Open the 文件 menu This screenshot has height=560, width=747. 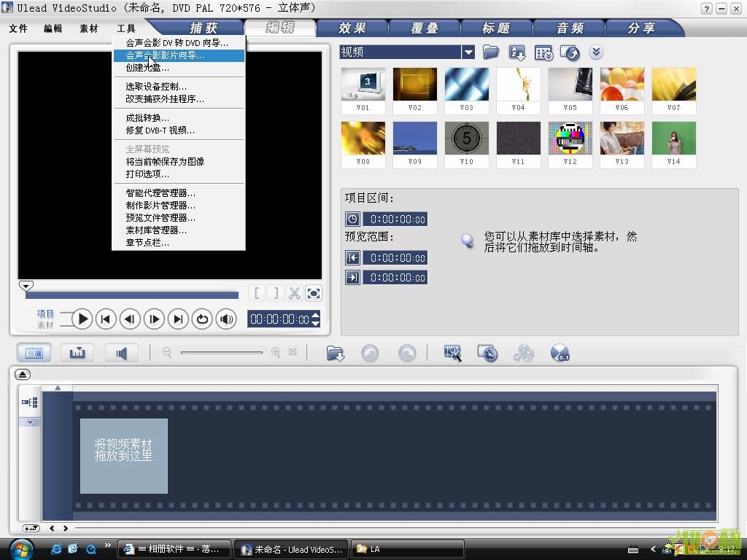[18, 28]
